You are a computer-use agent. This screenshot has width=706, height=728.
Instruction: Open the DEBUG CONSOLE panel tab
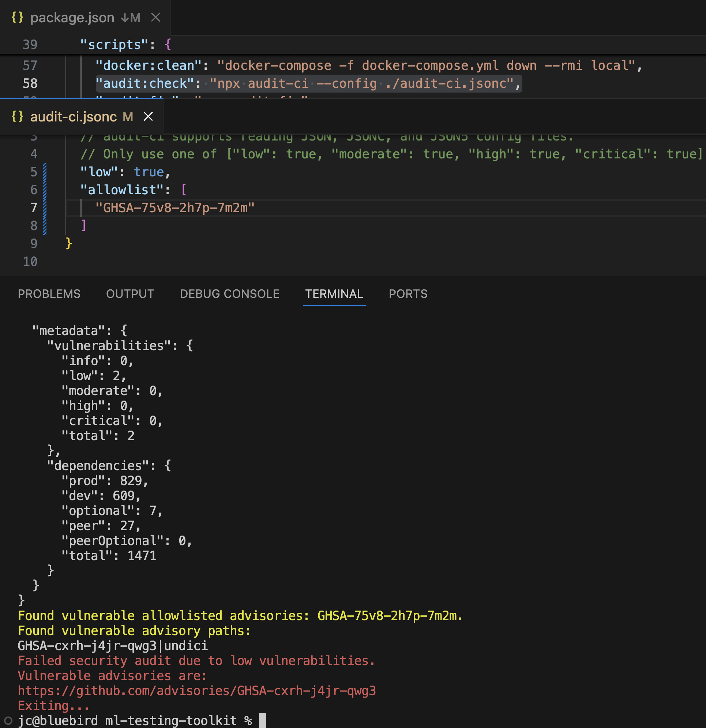[229, 294]
